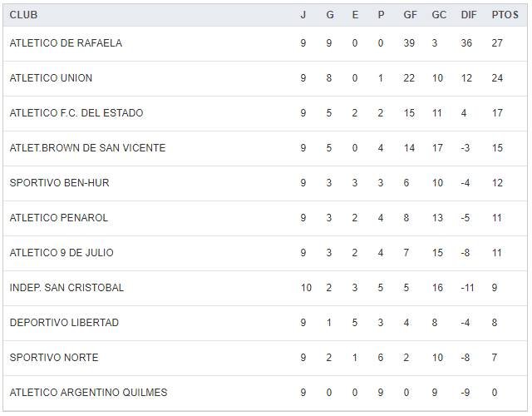Open the ATLETICO PENAROL entry
This screenshot has width=532, height=416.
(x=59, y=218)
